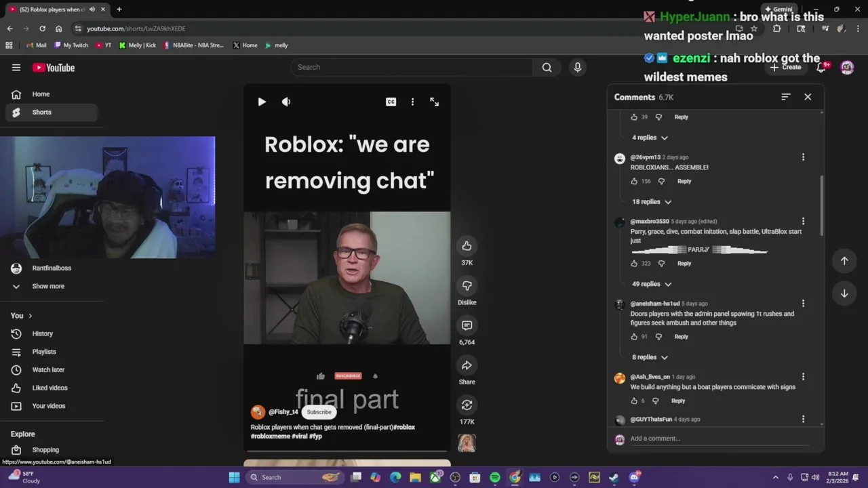Dislike @Ash_lives_on's comment
868x488 pixels.
pyautogui.click(x=655, y=401)
